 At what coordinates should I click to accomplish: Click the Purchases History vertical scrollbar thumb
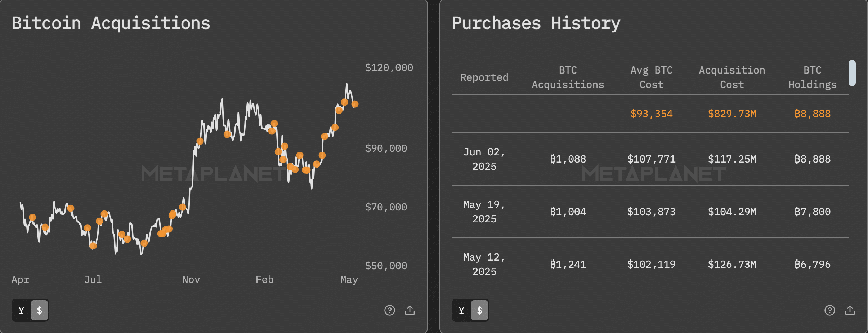coord(852,73)
